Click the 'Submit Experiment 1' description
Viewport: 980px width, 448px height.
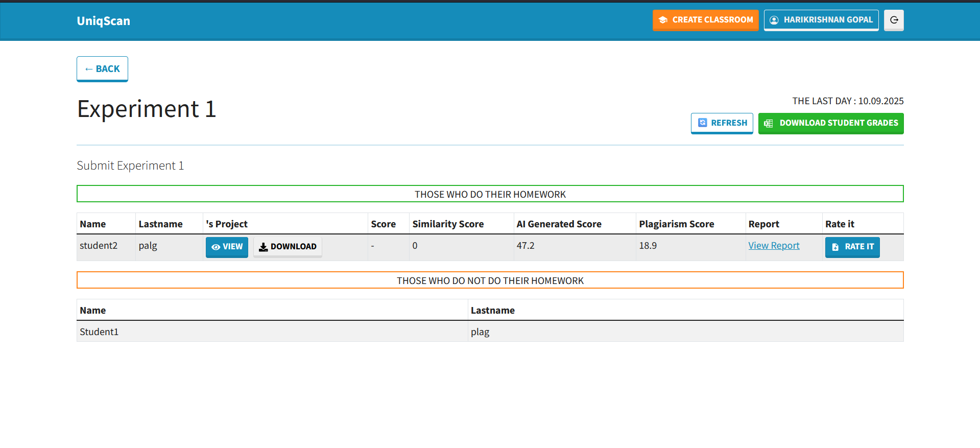point(130,166)
